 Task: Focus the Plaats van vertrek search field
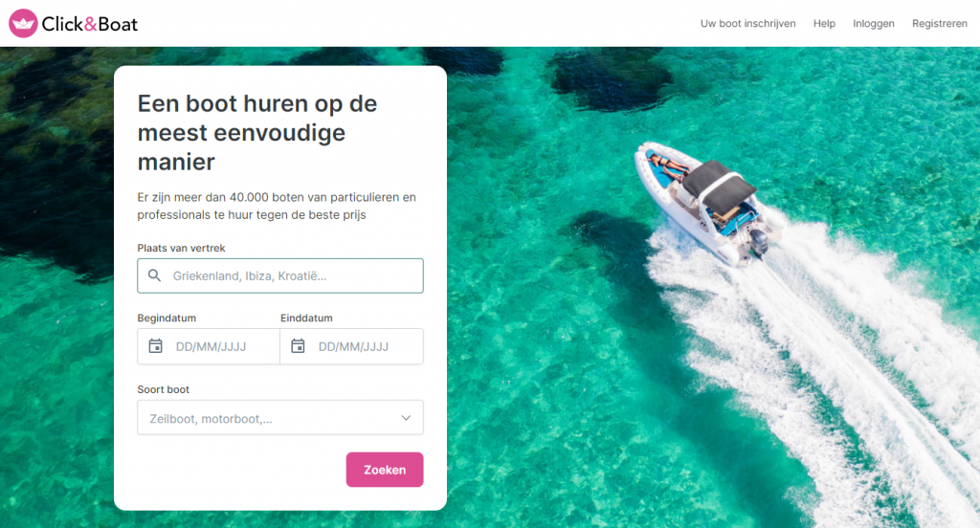280,275
